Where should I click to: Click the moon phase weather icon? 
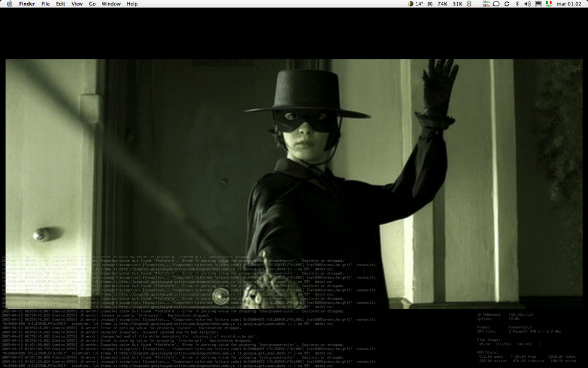tap(411, 4)
